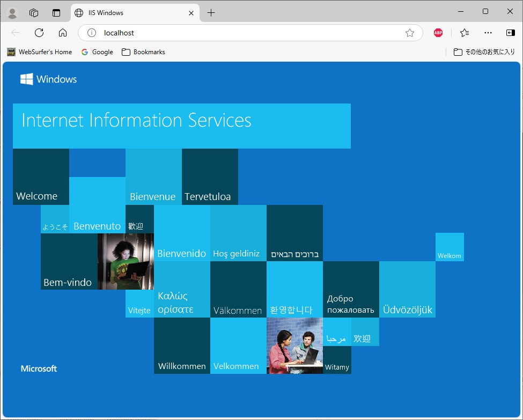Click the Velkommen tile
The width and height of the screenshot is (523, 420).
[x=239, y=345]
